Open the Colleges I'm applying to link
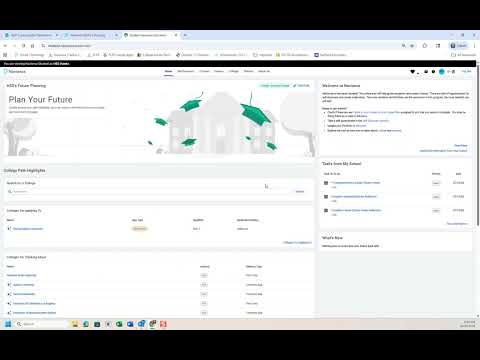 coord(297,242)
